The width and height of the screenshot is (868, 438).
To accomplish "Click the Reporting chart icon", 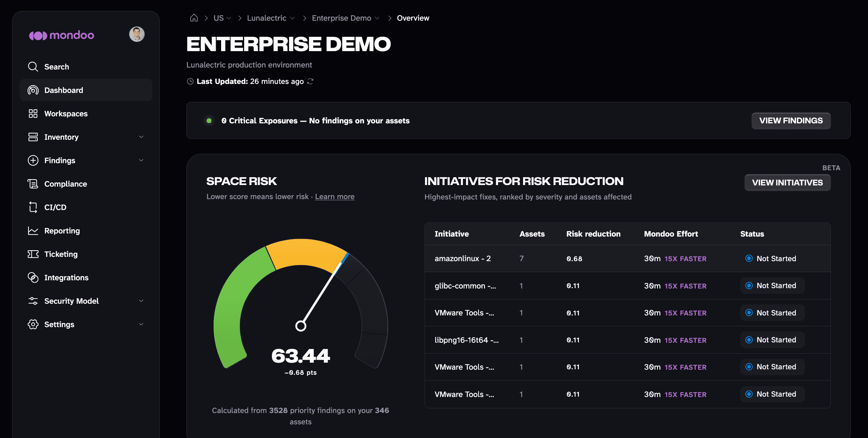I will tap(33, 231).
